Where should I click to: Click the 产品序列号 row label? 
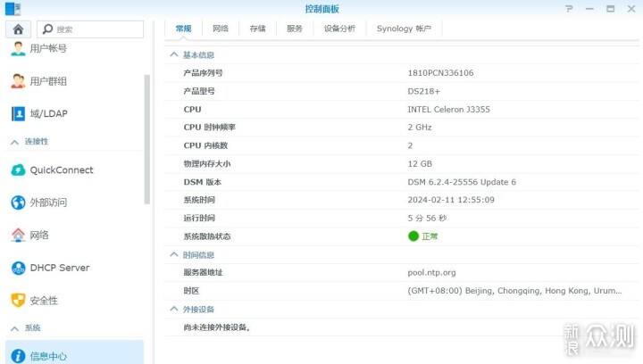click(203, 73)
